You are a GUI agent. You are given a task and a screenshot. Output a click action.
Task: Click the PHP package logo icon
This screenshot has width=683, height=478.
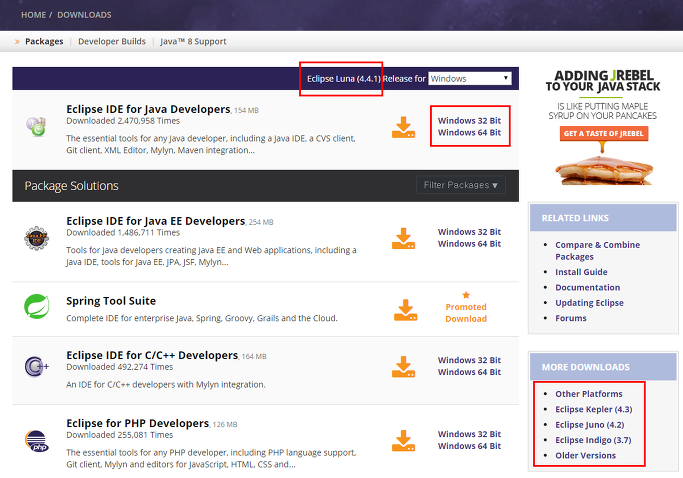37,441
